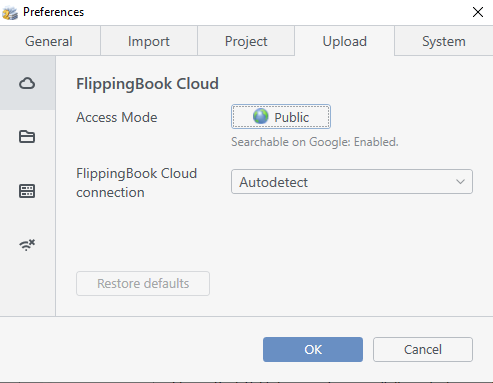The height and width of the screenshot is (383, 493).
Task: Close the Preferences window
Action: (478, 12)
